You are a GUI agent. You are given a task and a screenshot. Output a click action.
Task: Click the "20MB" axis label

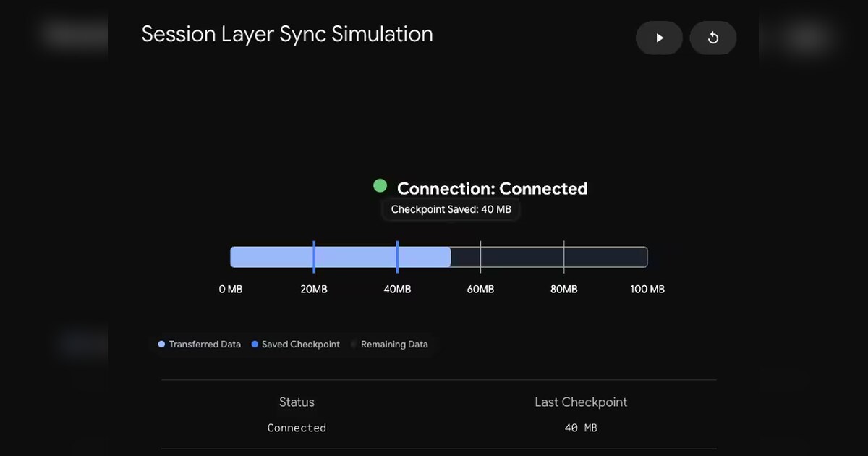point(314,290)
